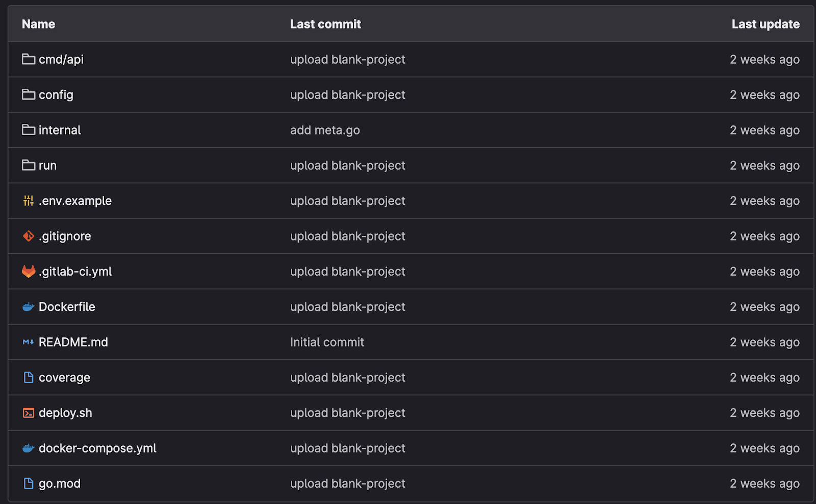Click the Docker icon beside docker-compose.yml
This screenshot has height=504, width=816.
click(x=29, y=448)
